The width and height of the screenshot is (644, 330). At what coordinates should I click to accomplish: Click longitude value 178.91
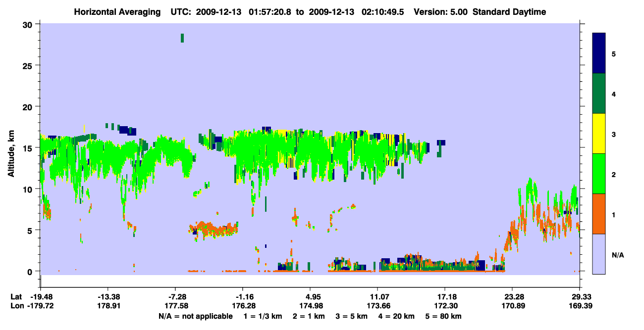[x=107, y=306]
